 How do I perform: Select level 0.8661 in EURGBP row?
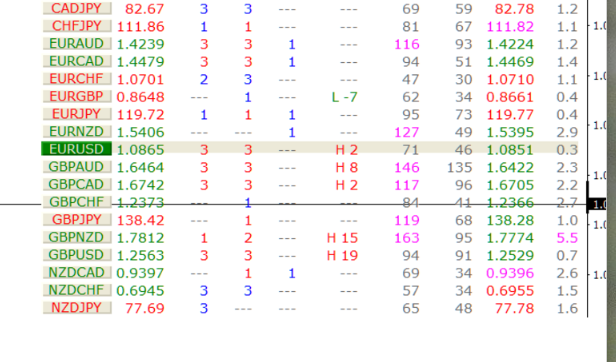click(x=510, y=97)
